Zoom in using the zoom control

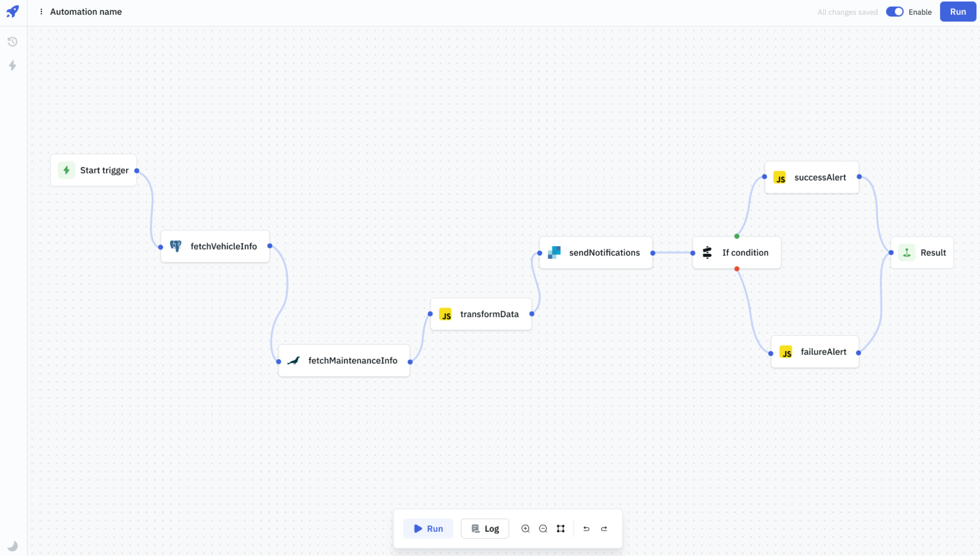[526, 528]
